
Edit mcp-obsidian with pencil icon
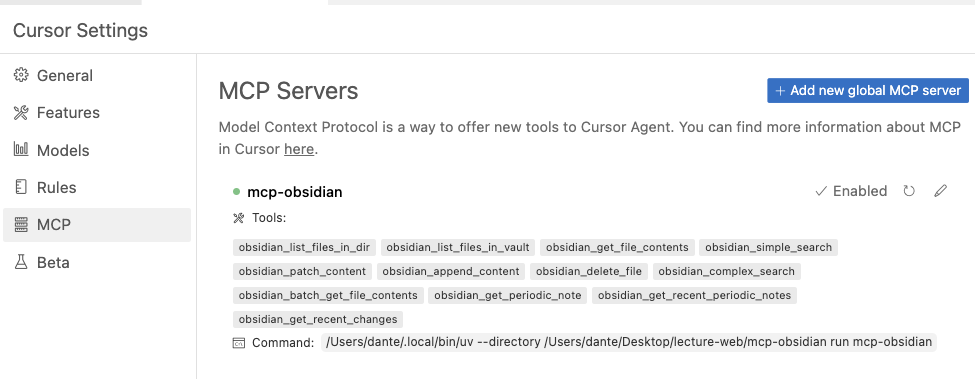(941, 191)
